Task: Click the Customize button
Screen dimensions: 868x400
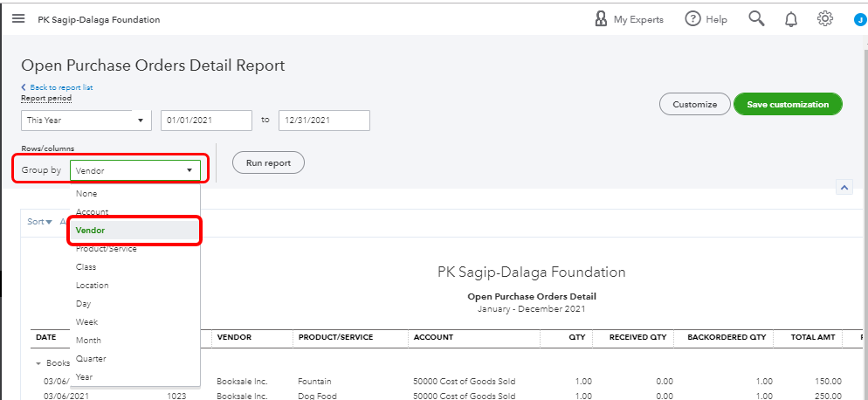Action: coord(694,105)
